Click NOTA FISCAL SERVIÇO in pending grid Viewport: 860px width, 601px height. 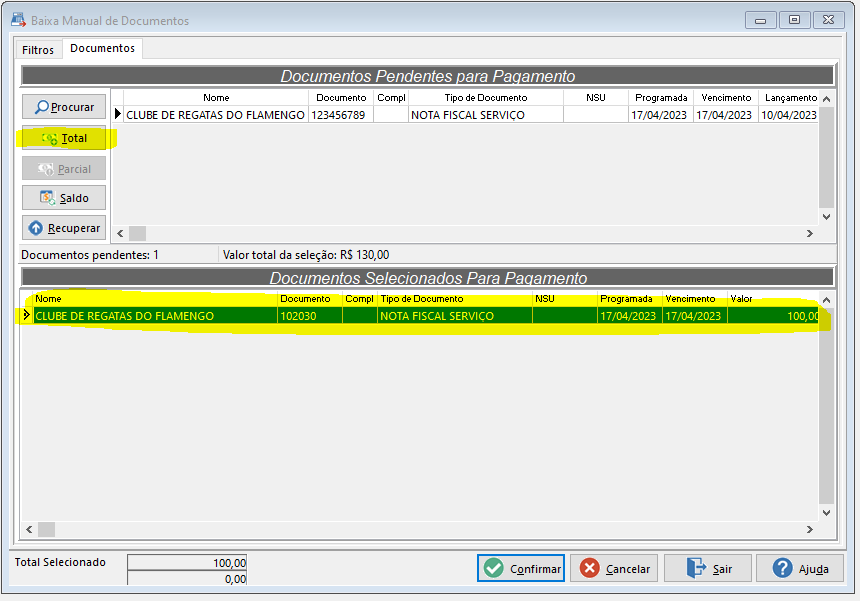[485, 115]
